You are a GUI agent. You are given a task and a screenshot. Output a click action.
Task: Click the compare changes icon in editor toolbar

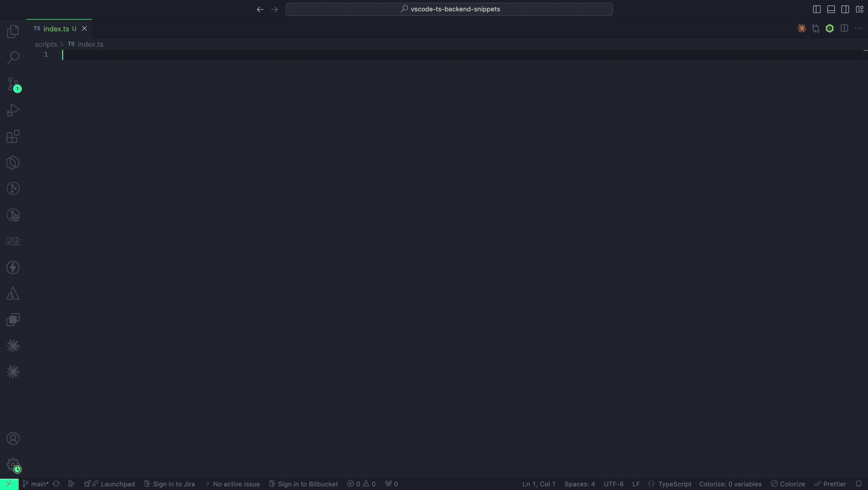(x=816, y=29)
